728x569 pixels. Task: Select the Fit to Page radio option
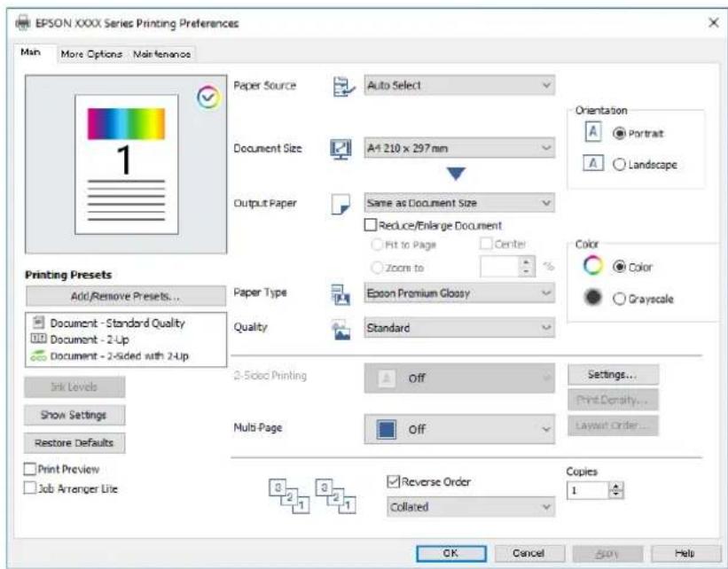coord(377,245)
